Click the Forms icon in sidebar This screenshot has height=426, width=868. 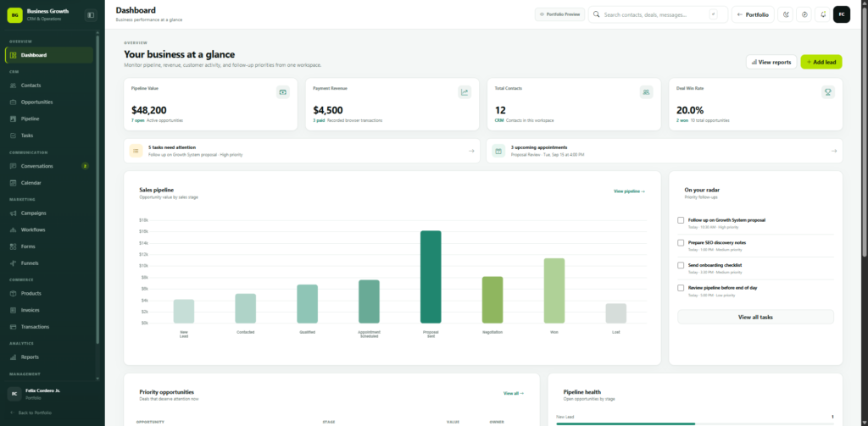coord(14,246)
